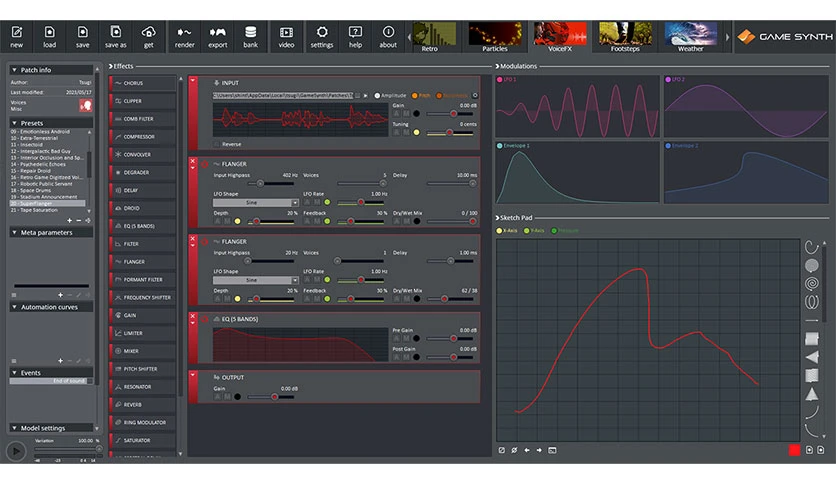This screenshot has width=836, height=484.
Task: Select the Amplitude radio option
Action: [x=377, y=96]
